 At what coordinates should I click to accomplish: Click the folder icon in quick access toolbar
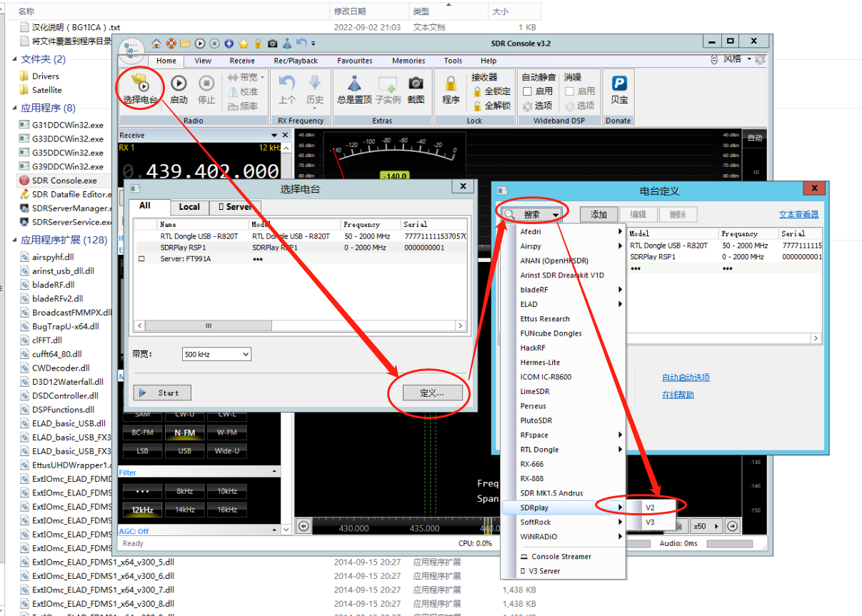(186, 44)
